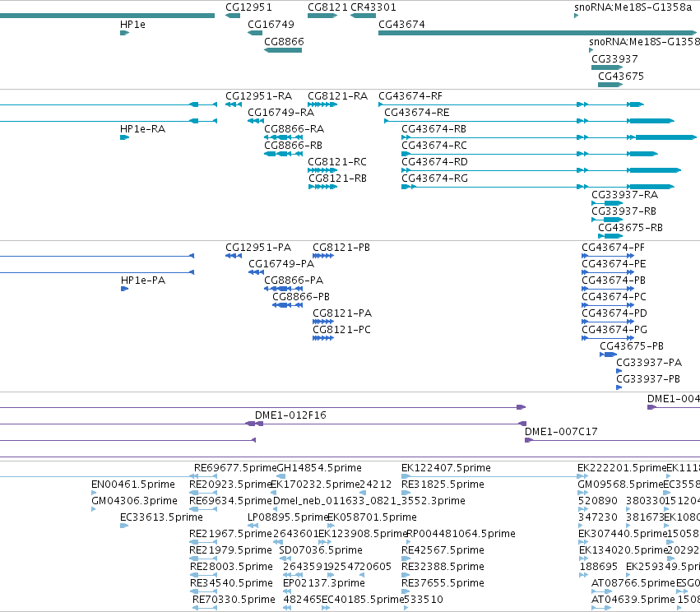700x612 pixels.
Task: Open the snoRNA:Me18S-G1358a gene label
Action: pos(633,7)
